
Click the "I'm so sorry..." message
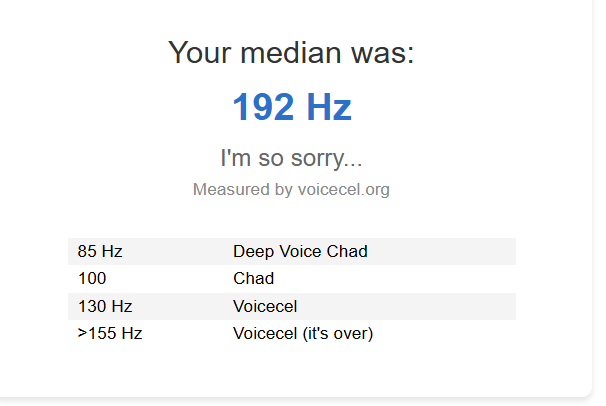point(291,158)
